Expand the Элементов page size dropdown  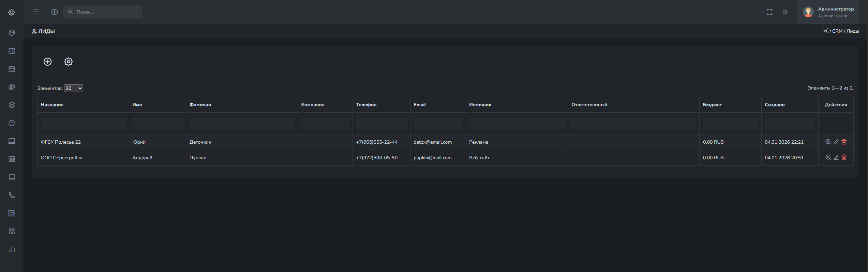[x=74, y=89]
